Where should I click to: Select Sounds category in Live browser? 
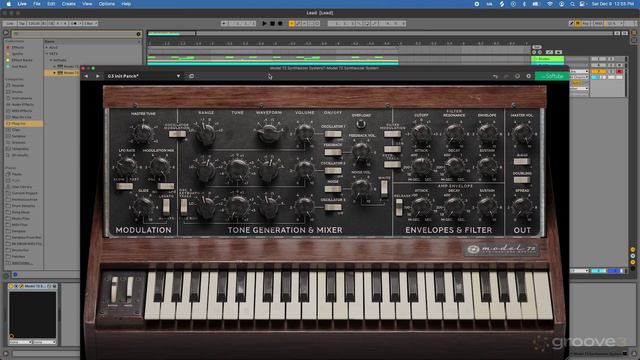tap(18, 85)
